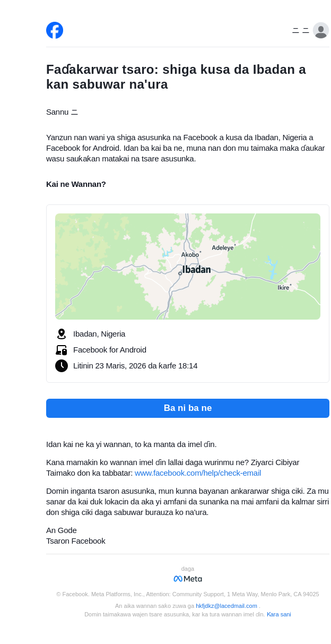The height and width of the screenshot is (644, 331).
Task: Select the "Ibadan, Nigeria" location text
Action: click(99, 334)
